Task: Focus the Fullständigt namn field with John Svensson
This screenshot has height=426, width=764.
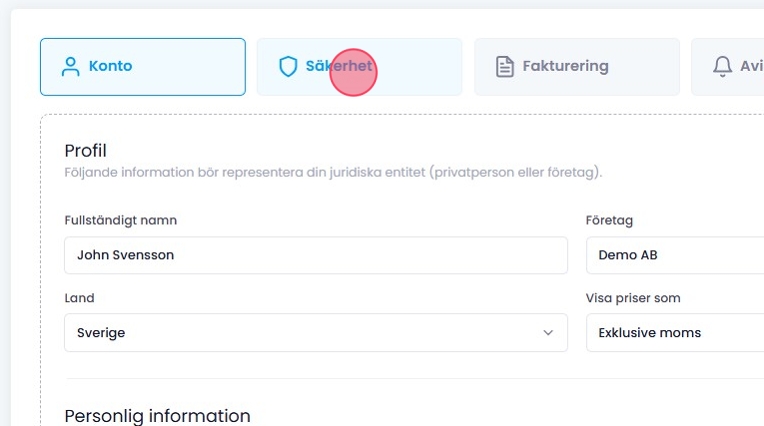Action: (x=315, y=255)
